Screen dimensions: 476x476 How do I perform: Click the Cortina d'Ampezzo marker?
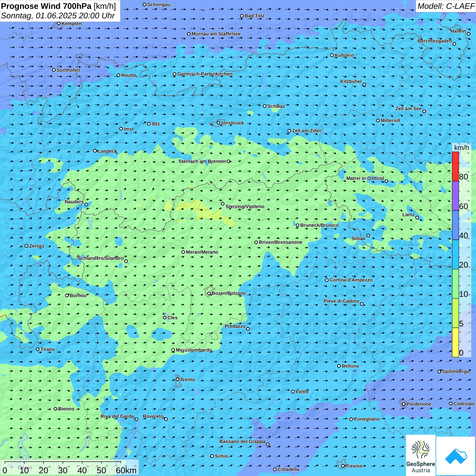point(327,280)
